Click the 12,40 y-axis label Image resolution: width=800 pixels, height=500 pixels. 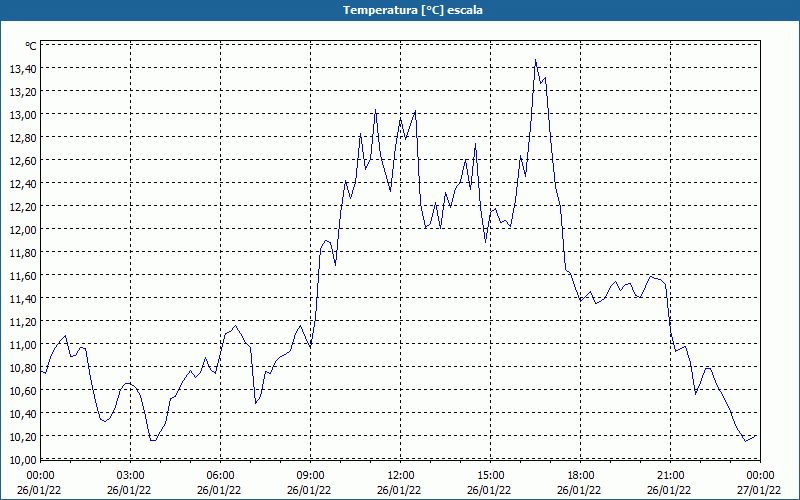click(x=23, y=183)
